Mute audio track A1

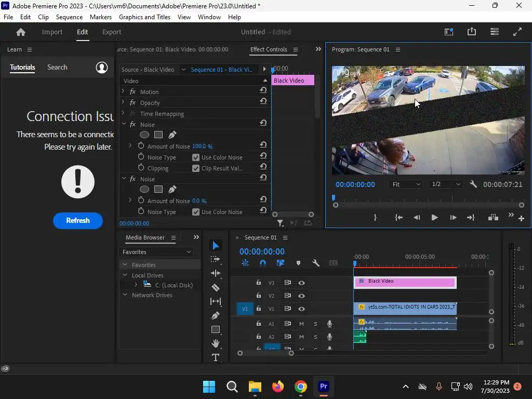pos(301,324)
